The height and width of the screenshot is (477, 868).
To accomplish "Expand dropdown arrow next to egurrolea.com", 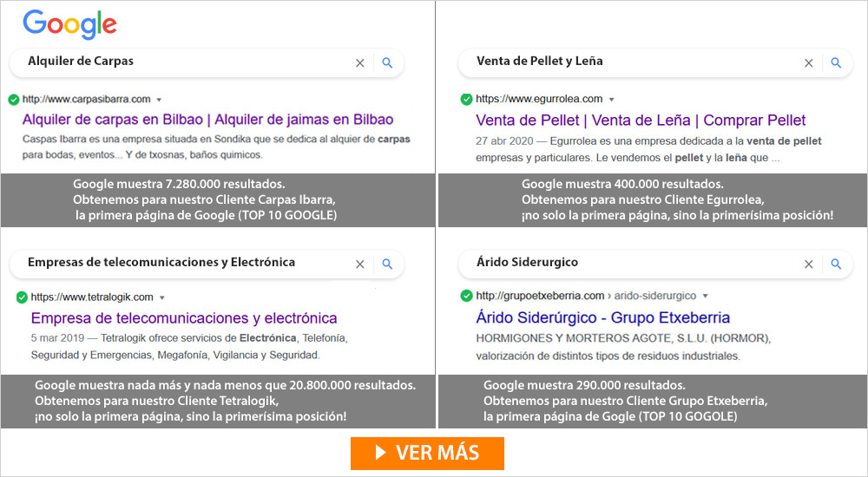I will pyautogui.click(x=612, y=100).
